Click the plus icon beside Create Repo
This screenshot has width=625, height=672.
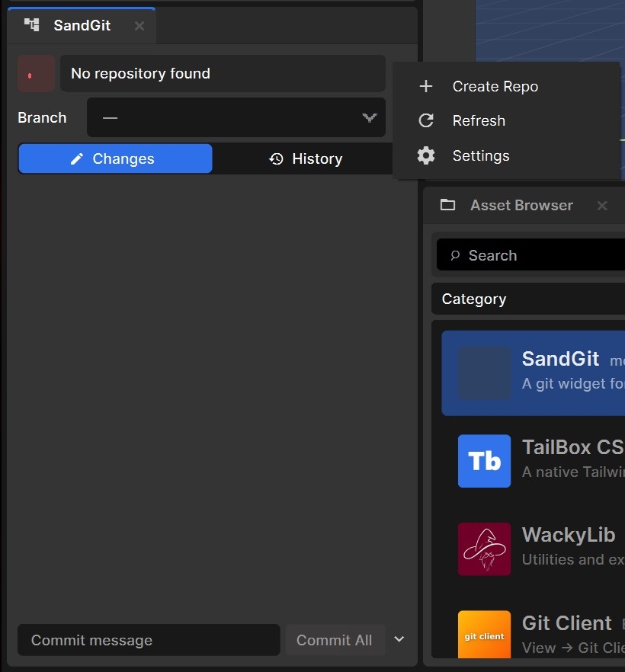click(x=426, y=87)
